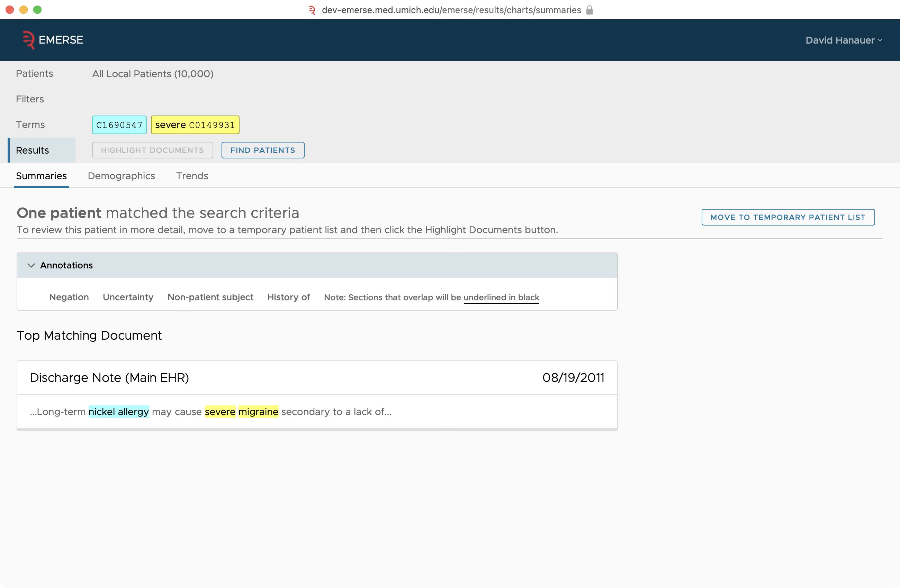Click the severe C0149931 term icon
The width and height of the screenshot is (900, 588).
point(195,125)
